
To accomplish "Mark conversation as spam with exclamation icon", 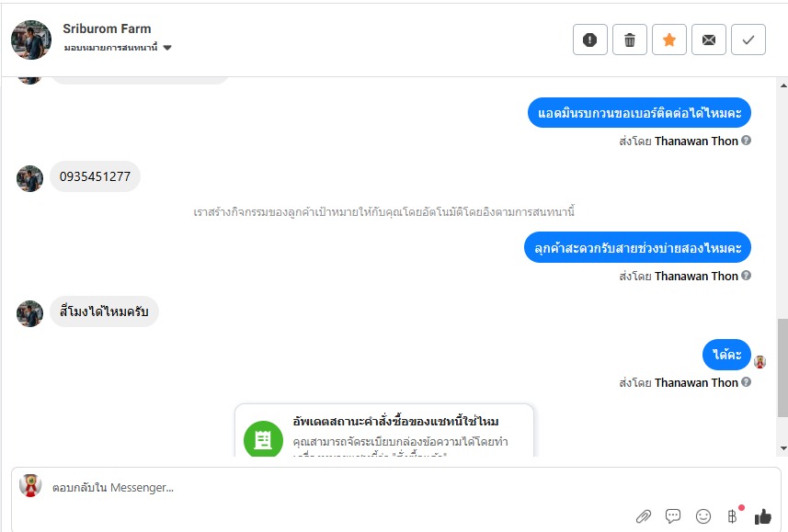I will [x=590, y=40].
